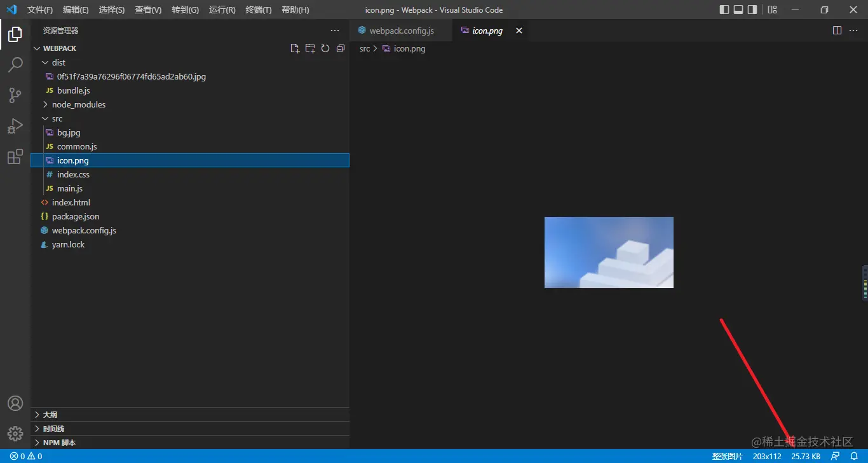This screenshot has width=868, height=463.
Task: Open the 帮助(H) menu
Action: click(295, 10)
